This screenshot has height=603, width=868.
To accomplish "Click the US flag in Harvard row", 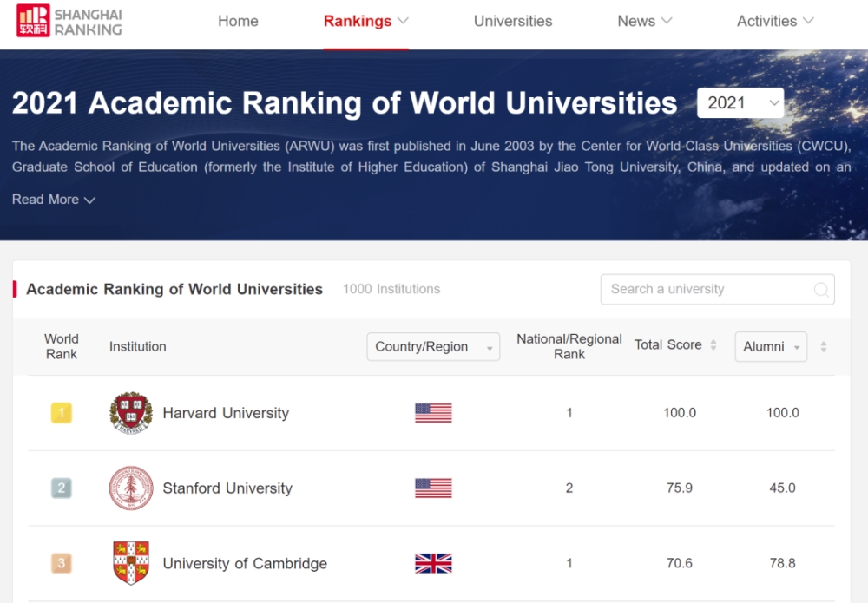I will pos(433,413).
